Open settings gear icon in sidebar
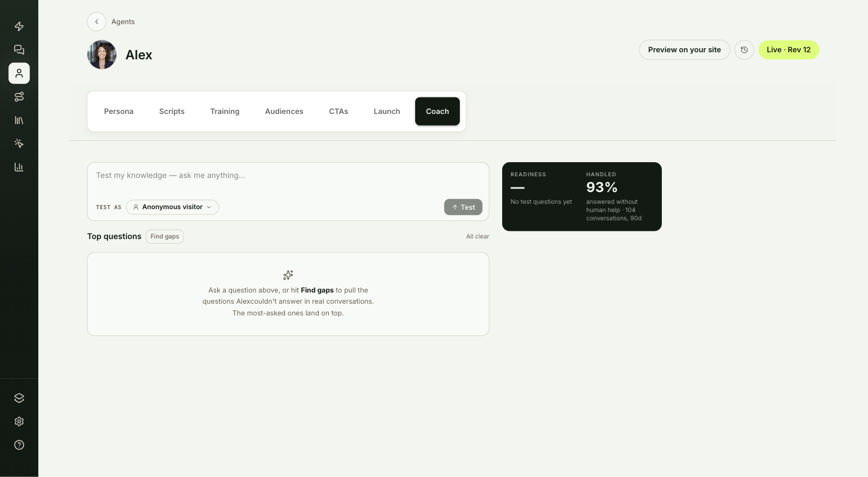The height and width of the screenshot is (477, 868). (x=19, y=422)
